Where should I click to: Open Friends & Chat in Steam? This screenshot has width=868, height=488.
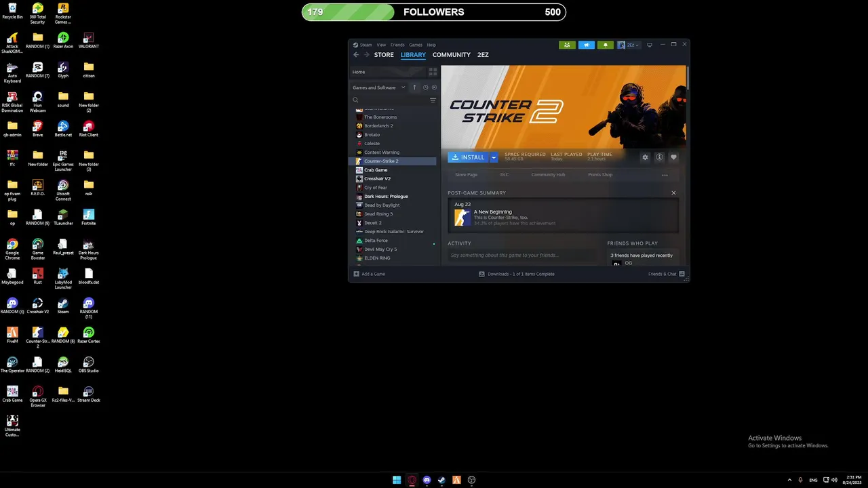click(x=666, y=274)
